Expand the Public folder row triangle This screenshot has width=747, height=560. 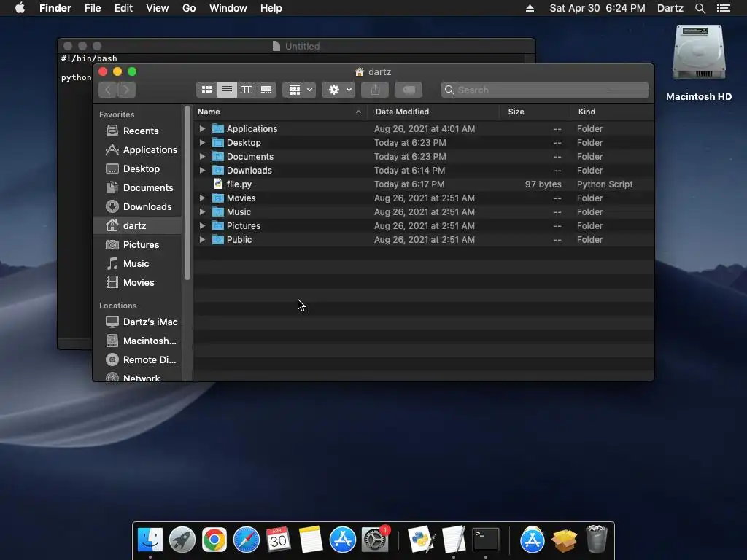202,239
